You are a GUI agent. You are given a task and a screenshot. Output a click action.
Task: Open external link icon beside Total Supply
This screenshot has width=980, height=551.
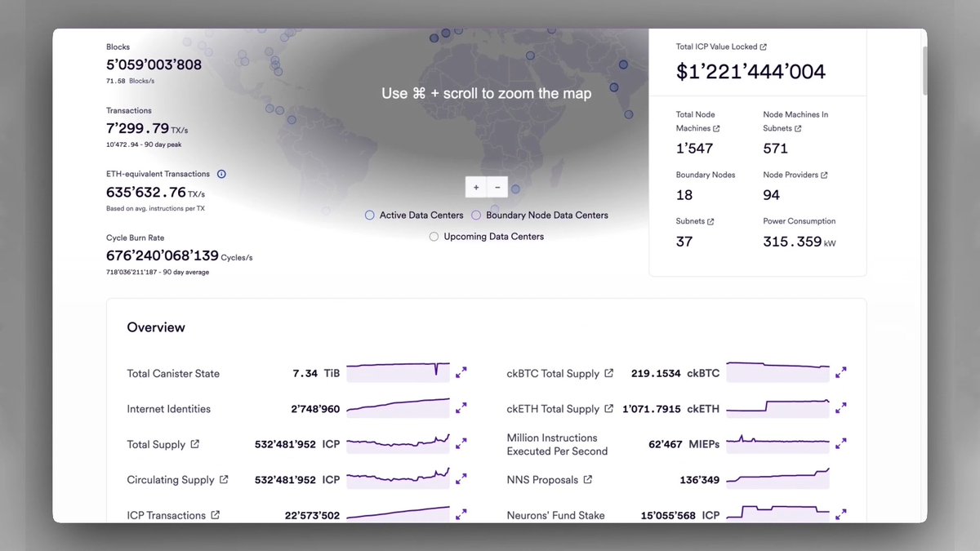point(194,444)
